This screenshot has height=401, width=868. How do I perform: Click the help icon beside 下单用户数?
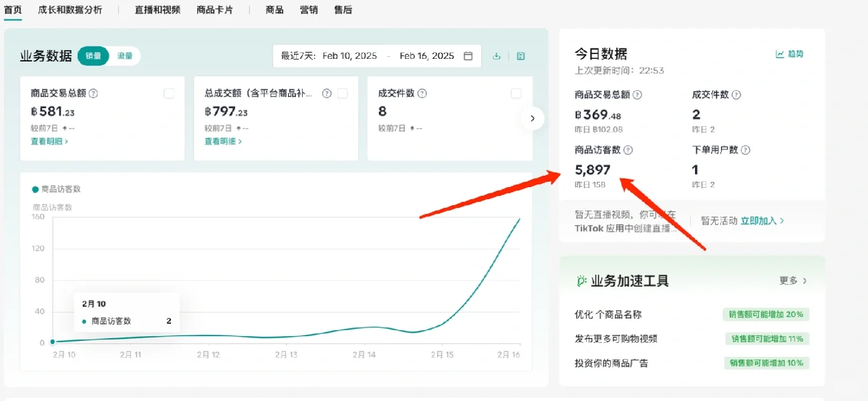point(746,150)
